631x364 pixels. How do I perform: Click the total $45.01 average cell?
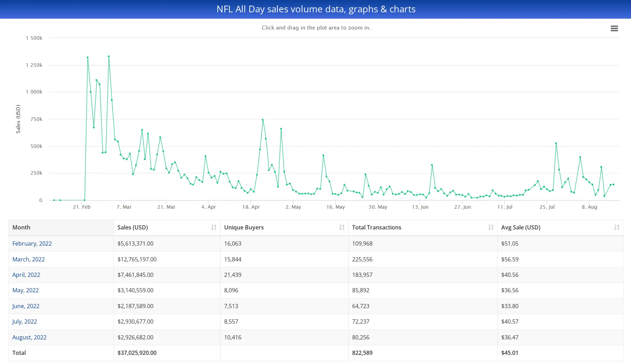[x=560, y=353]
